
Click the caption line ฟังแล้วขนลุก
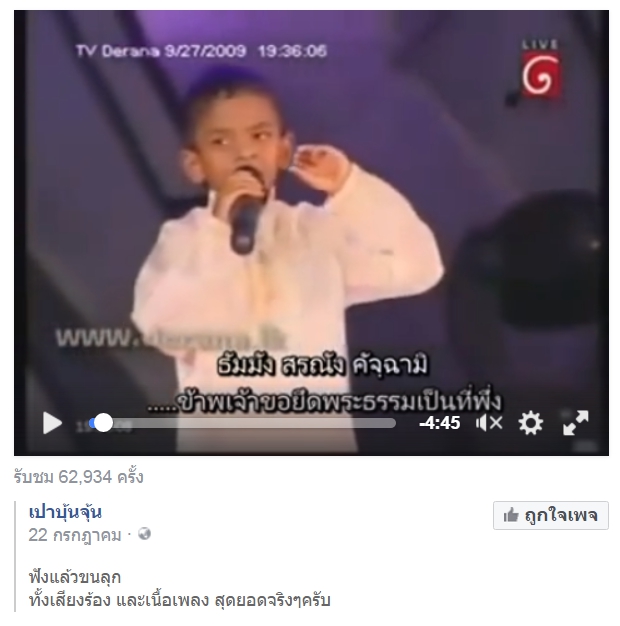pos(75,577)
